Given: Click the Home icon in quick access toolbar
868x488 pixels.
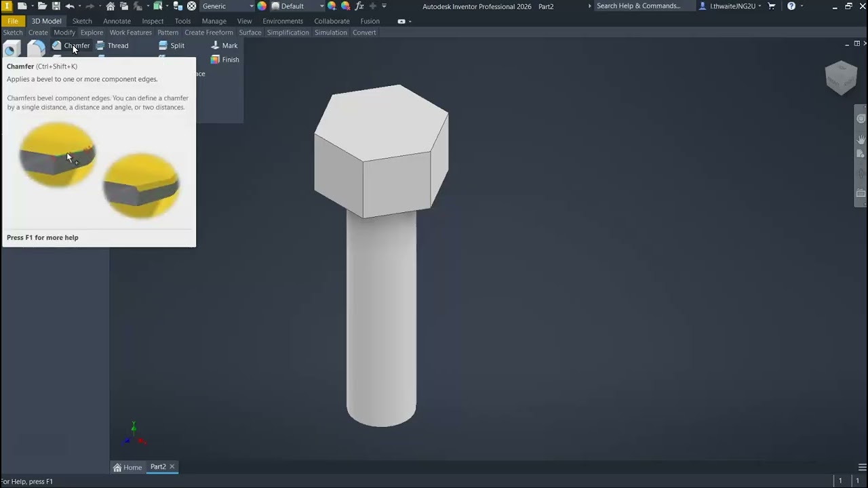Looking at the screenshot, I should tap(111, 6).
